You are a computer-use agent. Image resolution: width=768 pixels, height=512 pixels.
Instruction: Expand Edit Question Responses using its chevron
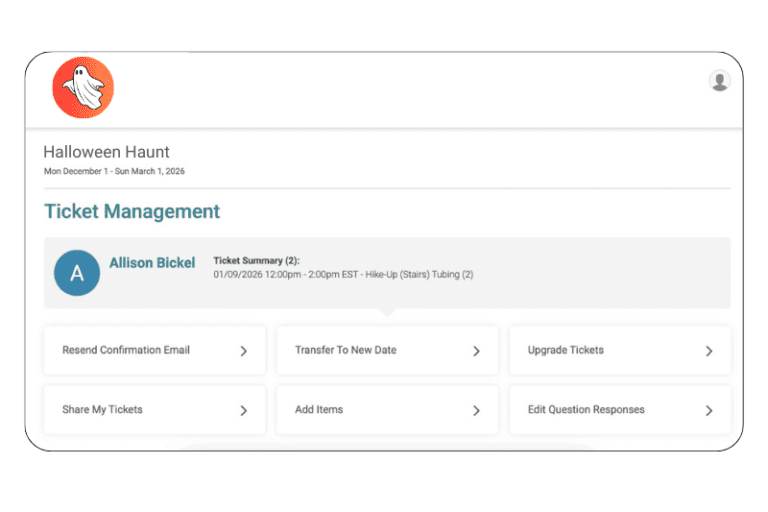click(709, 410)
